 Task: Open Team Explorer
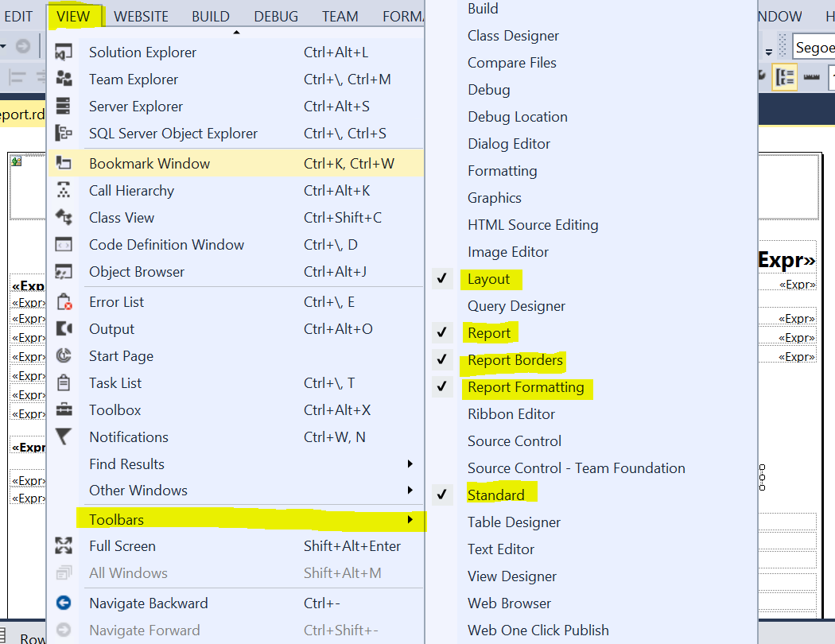[132, 79]
